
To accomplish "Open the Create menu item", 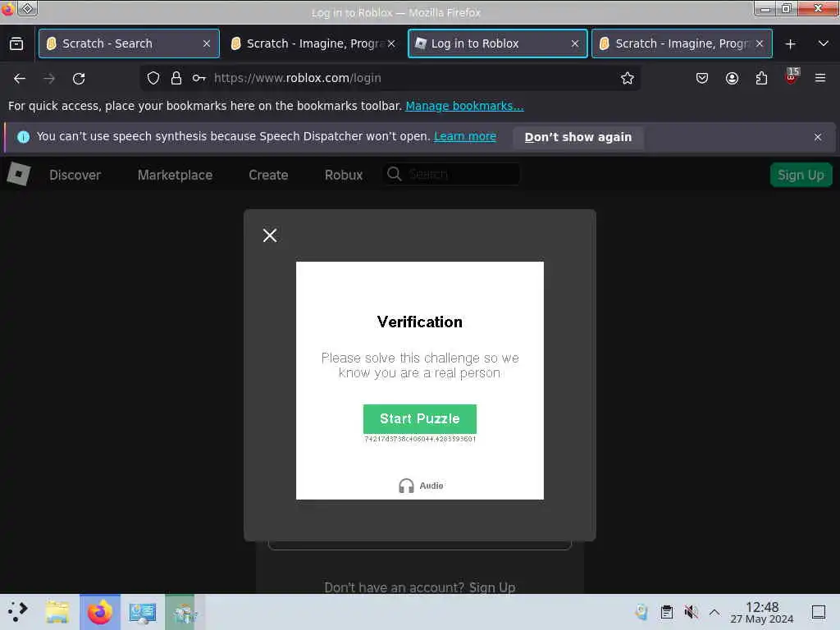I will (268, 176).
